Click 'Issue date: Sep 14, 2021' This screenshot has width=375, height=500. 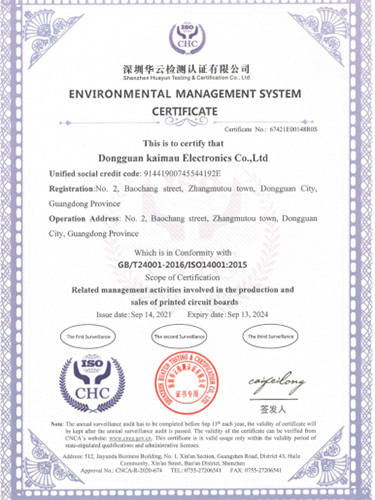[x=134, y=314]
